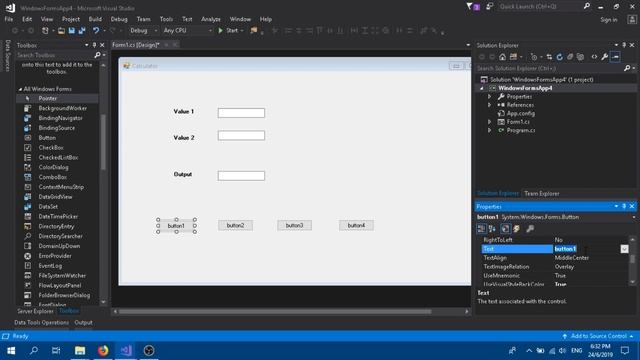The height and width of the screenshot is (360, 640).
Task: Click the Toolbox vertical scrollbar thumb
Action: (x=103, y=142)
